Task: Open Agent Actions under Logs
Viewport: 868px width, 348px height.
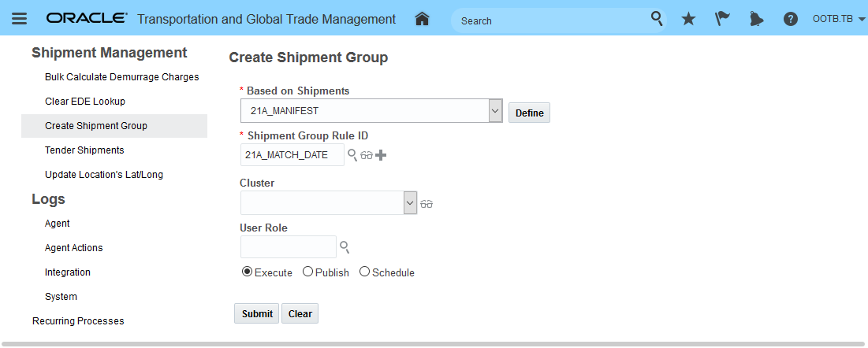Action: coord(74,247)
